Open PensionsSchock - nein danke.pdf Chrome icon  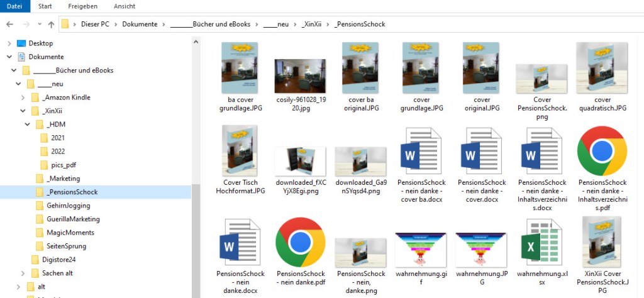click(x=300, y=242)
